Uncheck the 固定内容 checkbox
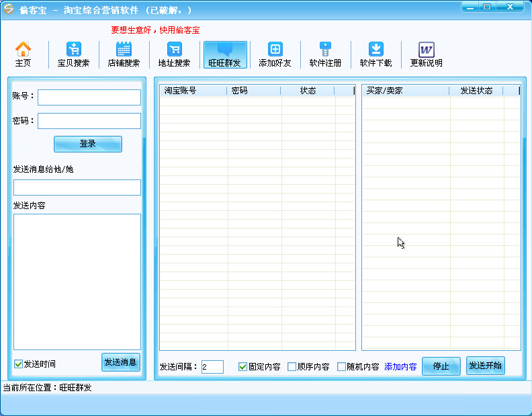The width and height of the screenshot is (532, 416). click(x=242, y=367)
